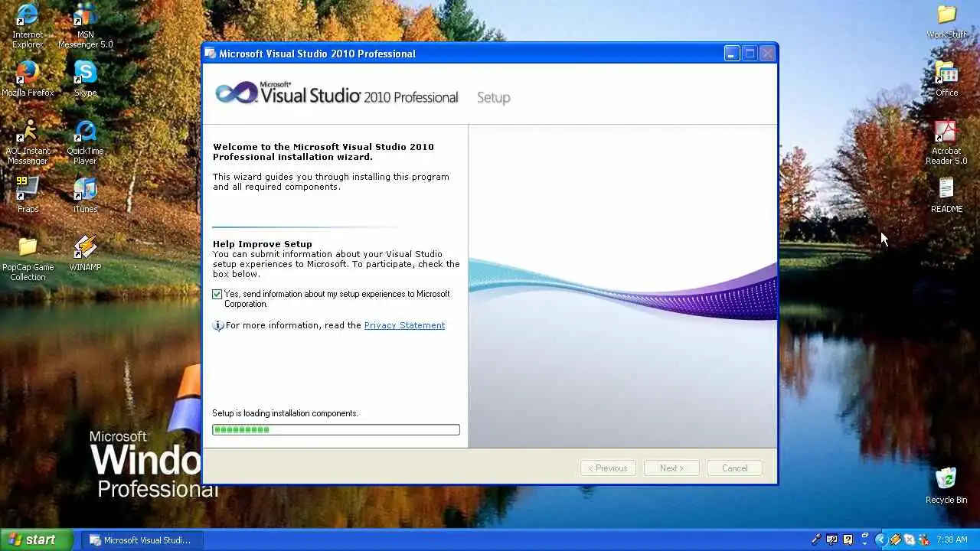Select the WINAMP desktop icon
Viewport: 980px width, 551px height.
[85, 253]
